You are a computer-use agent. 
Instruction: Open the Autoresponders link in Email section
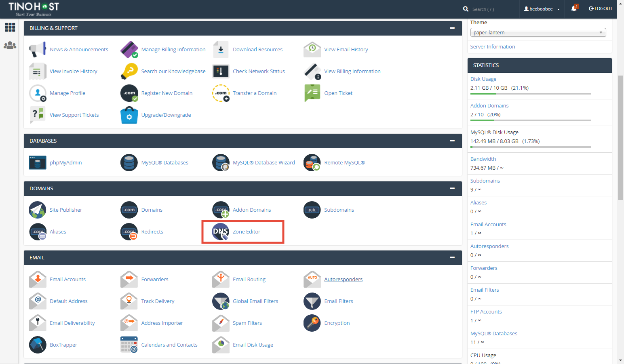point(343,280)
